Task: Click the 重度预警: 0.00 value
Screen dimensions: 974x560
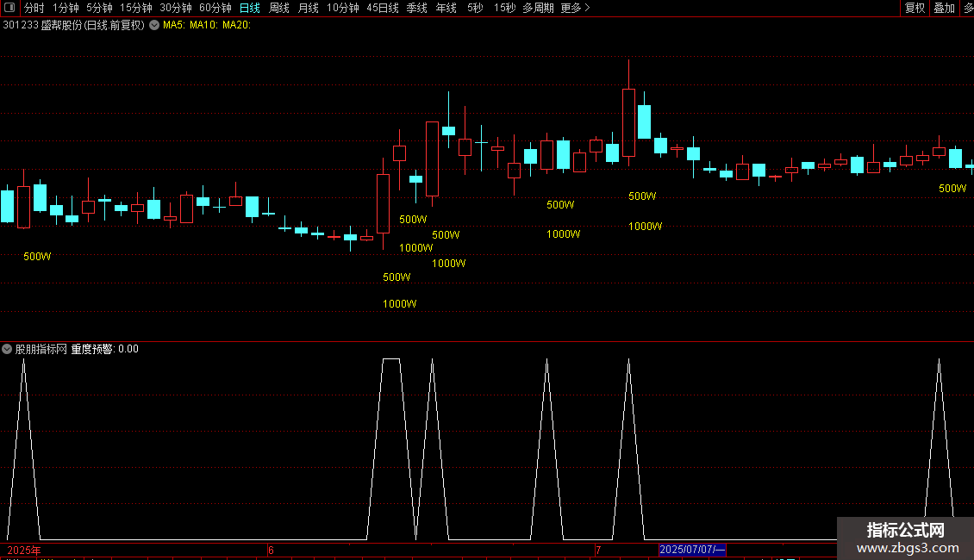Action: [x=104, y=349]
